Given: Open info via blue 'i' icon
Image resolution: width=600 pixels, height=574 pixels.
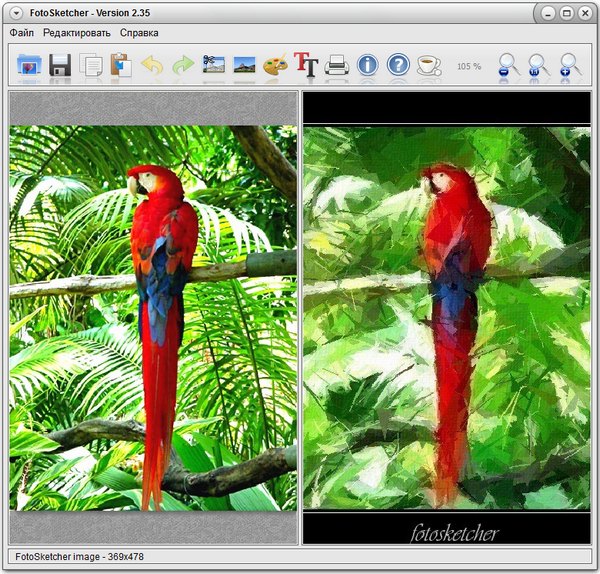Looking at the screenshot, I should pos(367,66).
